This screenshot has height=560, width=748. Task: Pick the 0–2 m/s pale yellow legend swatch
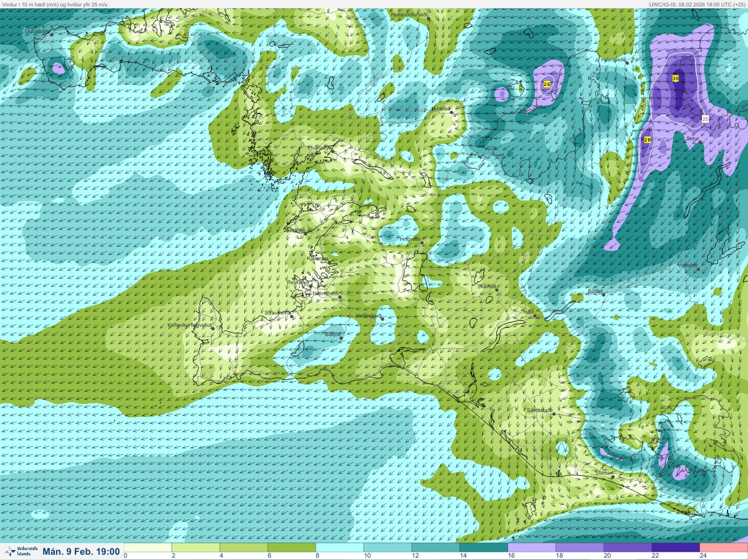[x=148, y=548]
